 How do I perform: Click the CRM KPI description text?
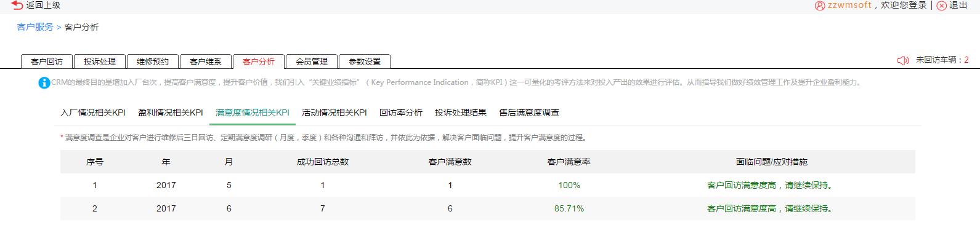(x=456, y=82)
